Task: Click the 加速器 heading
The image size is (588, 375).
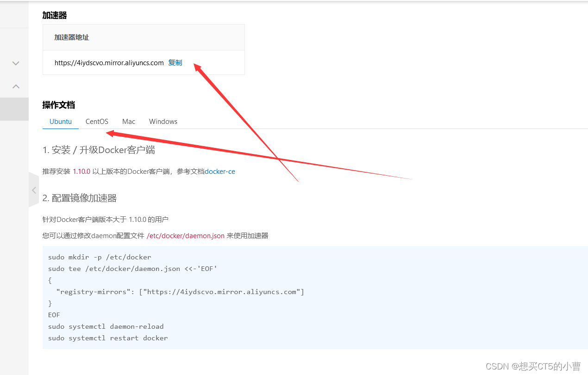Action: pos(55,15)
